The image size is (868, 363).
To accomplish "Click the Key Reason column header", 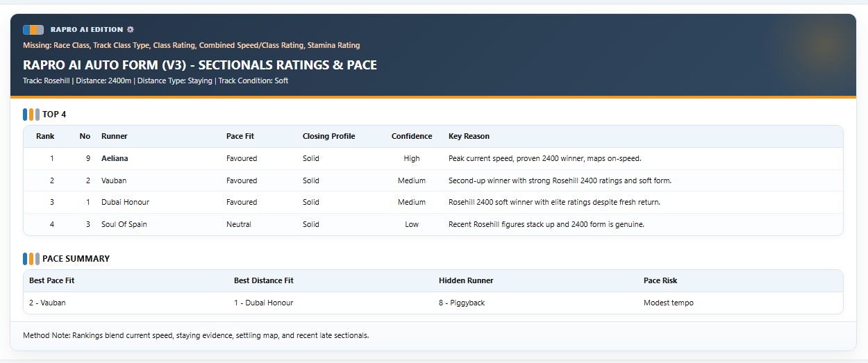I will click(x=469, y=136).
